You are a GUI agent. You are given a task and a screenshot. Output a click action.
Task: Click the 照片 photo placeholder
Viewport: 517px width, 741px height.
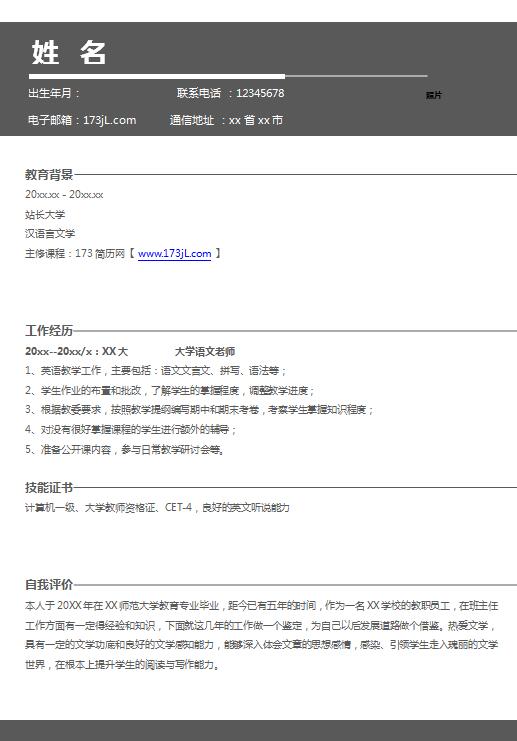pyautogui.click(x=433, y=95)
